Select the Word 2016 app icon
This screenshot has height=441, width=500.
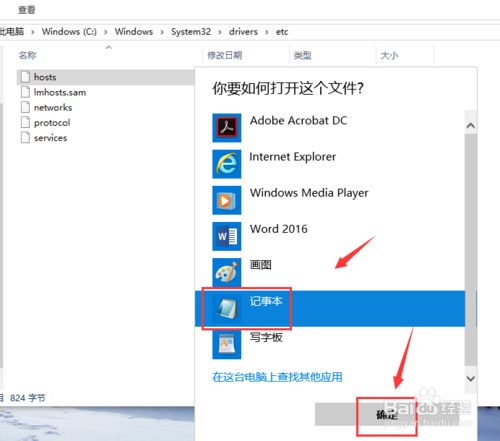227,236
